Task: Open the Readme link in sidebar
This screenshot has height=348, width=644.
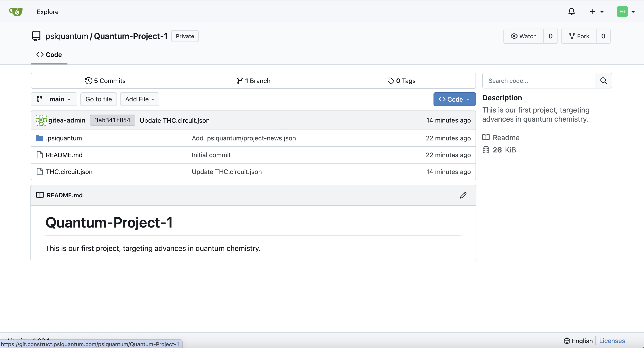Action: (506, 137)
